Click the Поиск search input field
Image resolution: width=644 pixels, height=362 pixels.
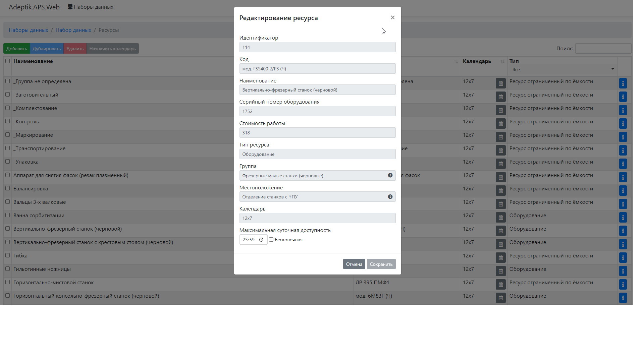603,49
